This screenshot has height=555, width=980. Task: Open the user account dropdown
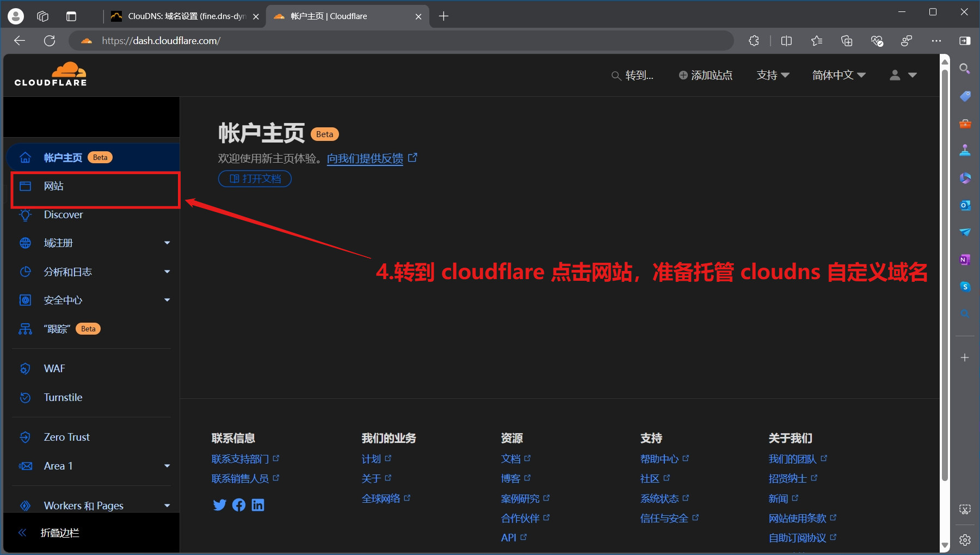(x=903, y=75)
